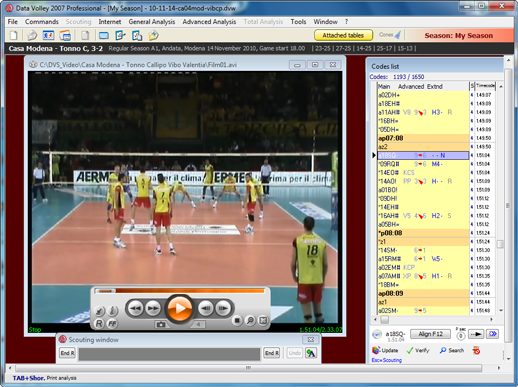Rewind the video in the player
518x387 pixels.
(135, 308)
